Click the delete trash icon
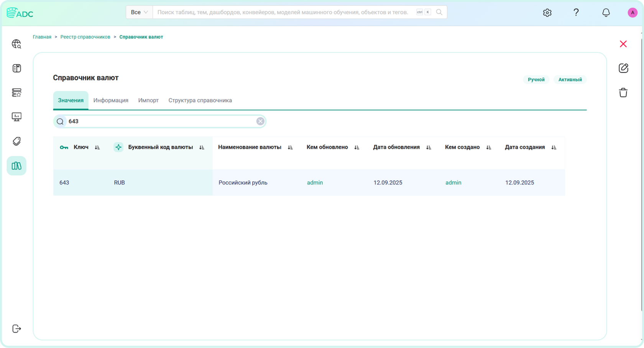644x348 pixels. pyautogui.click(x=623, y=92)
